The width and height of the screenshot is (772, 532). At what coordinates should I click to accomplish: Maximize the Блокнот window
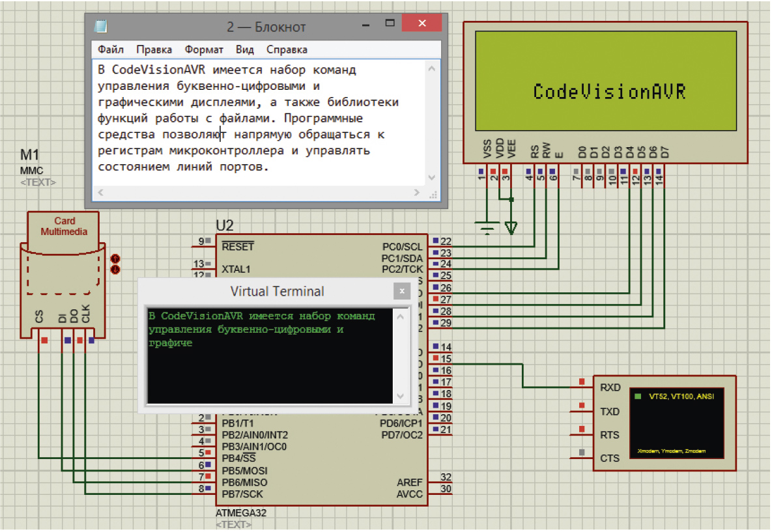(390, 23)
